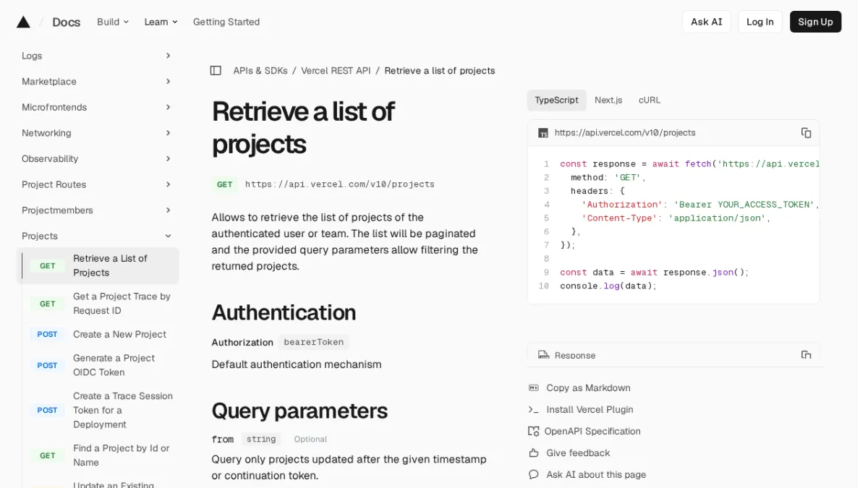Viewport: 868px width, 488px height.
Task: Click the Log In button
Action: 760,22
